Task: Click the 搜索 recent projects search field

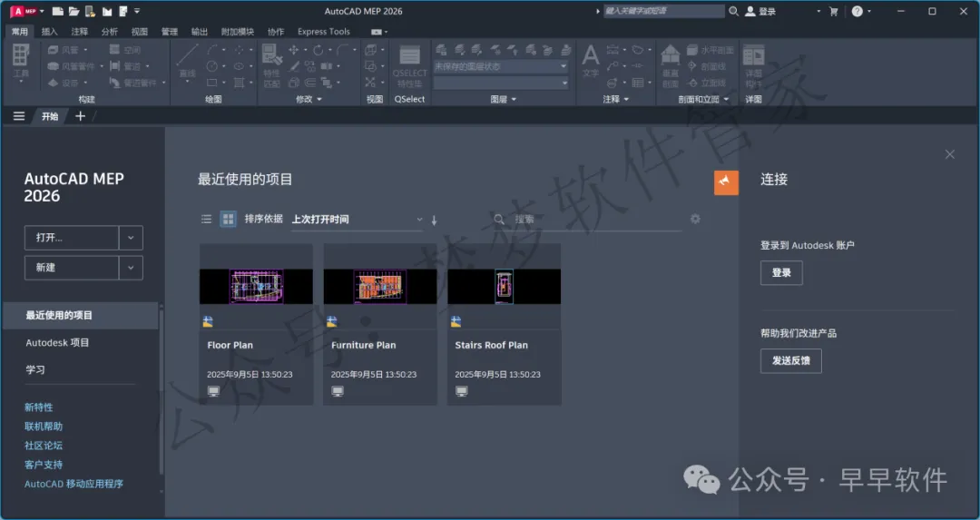Action: [587, 220]
